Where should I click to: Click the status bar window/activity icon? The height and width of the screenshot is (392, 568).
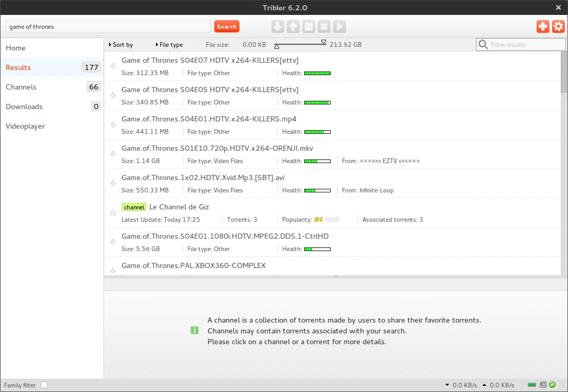[x=543, y=385]
